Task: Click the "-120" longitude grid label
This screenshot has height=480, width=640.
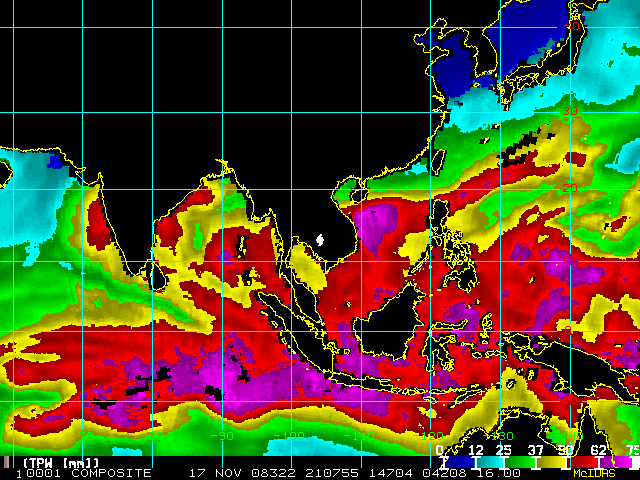Action: (429, 436)
